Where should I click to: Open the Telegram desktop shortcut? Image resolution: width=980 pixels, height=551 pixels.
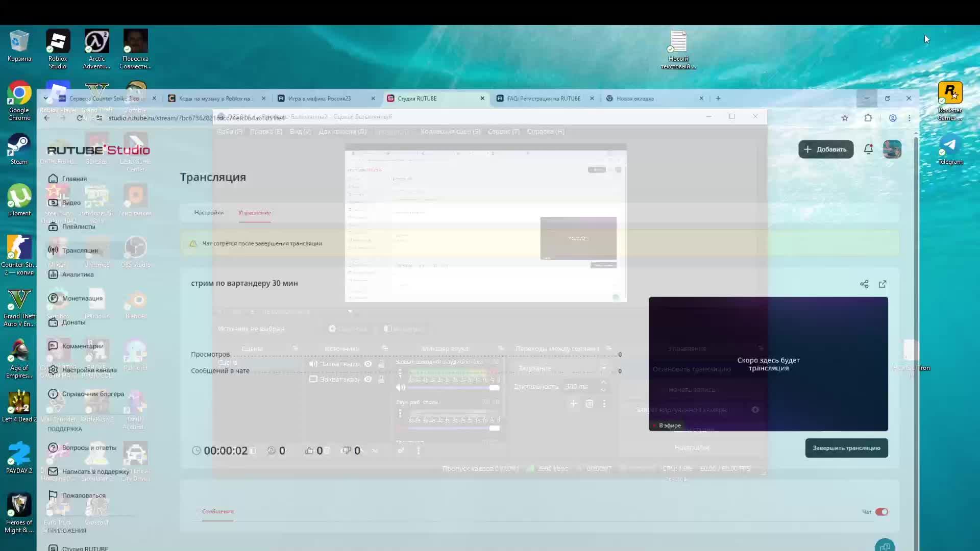(950, 149)
